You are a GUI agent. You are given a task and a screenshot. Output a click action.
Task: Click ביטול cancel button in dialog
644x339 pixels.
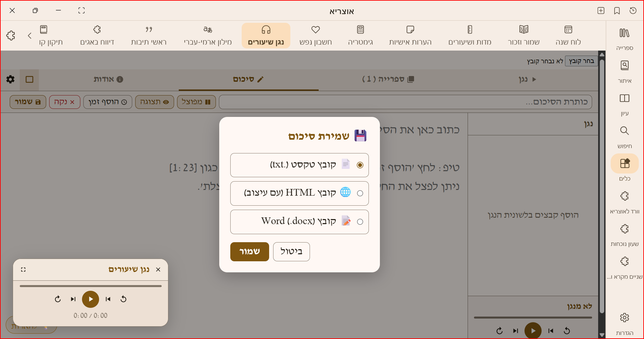coord(291,252)
